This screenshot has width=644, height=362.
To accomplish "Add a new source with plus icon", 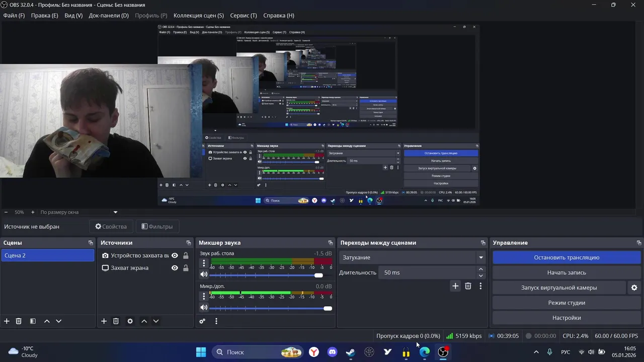I will point(104,321).
